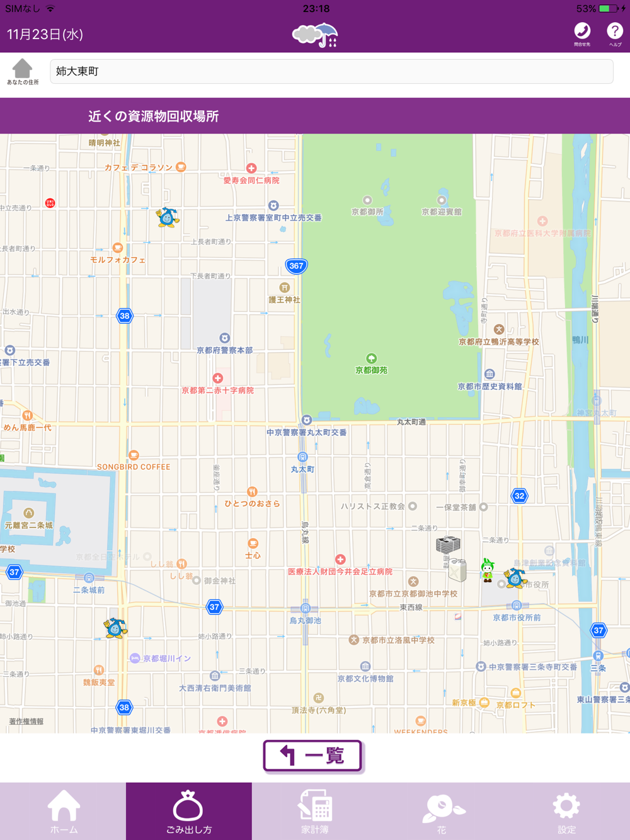Select the bundled newspapers collection marker
This screenshot has width=630, height=840.
coord(448,544)
